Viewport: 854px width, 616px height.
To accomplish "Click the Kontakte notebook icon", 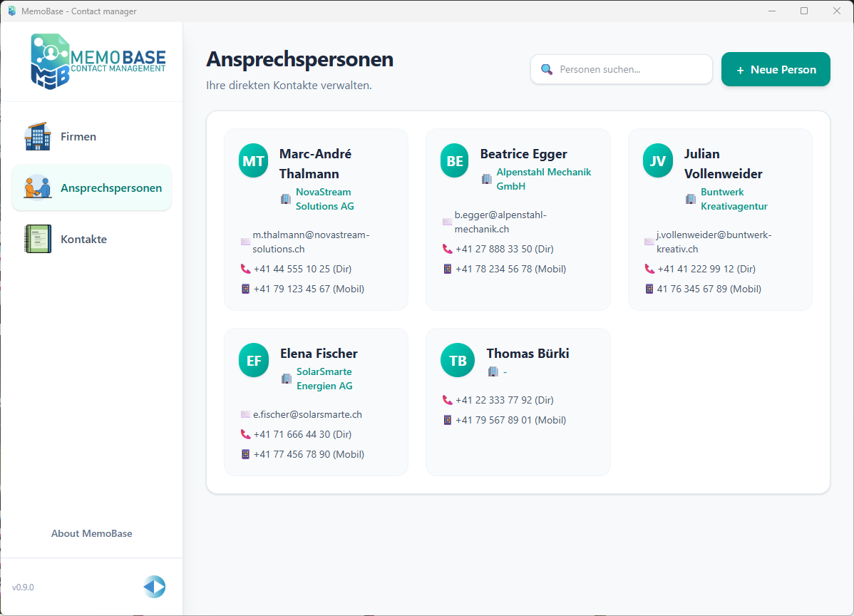I will [38, 239].
